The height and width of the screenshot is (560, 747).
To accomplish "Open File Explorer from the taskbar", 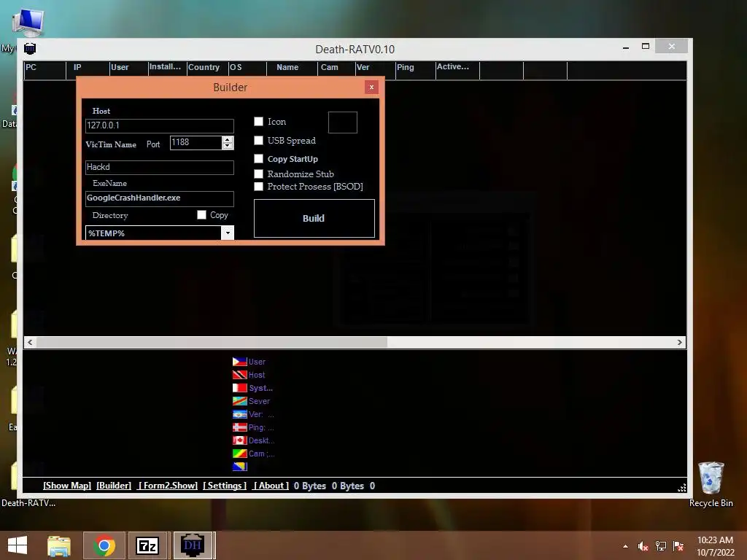I will coord(58,545).
